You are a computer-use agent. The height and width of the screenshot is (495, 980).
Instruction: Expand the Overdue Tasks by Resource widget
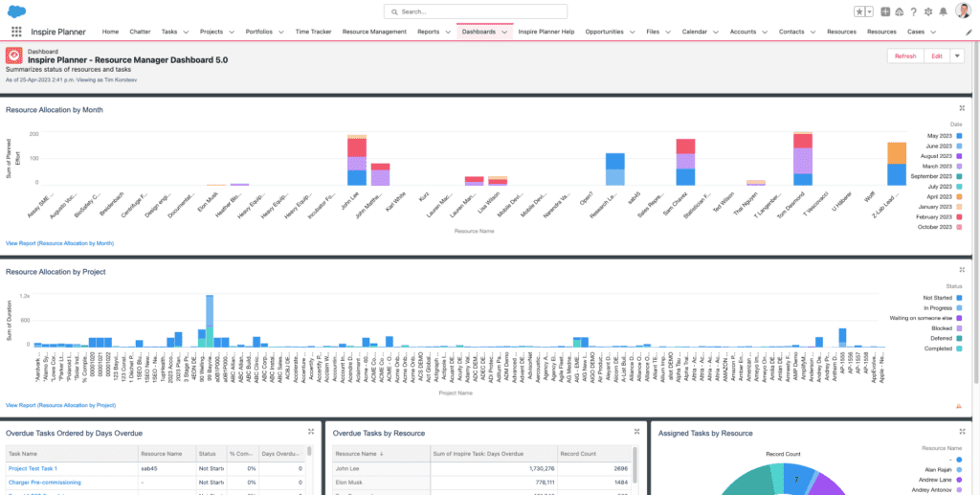pyautogui.click(x=635, y=433)
